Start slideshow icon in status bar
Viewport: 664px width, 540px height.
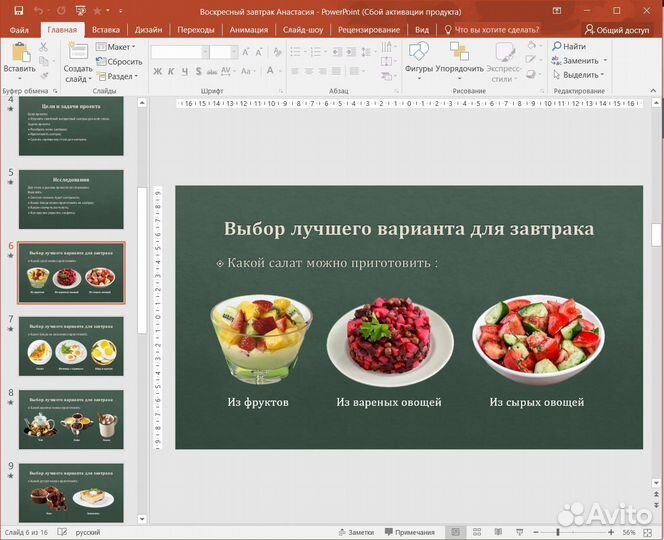(x=520, y=532)
